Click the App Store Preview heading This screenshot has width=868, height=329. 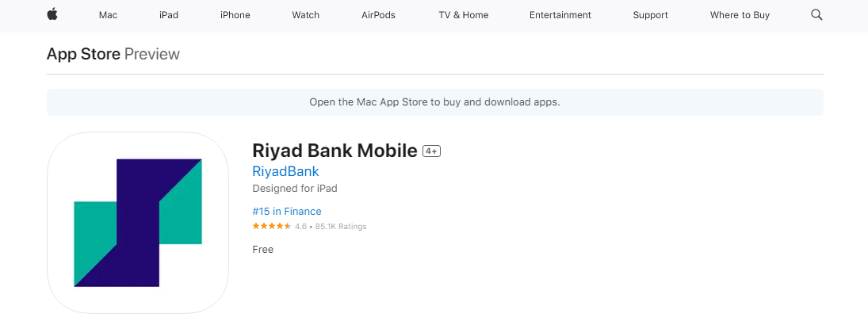(113, 54)
